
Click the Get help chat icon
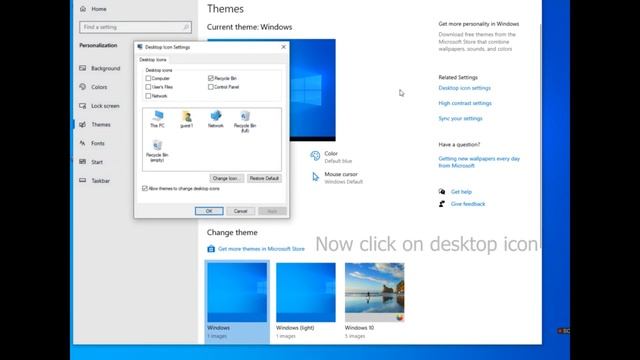pyautogui.click(x=442, y=191)
